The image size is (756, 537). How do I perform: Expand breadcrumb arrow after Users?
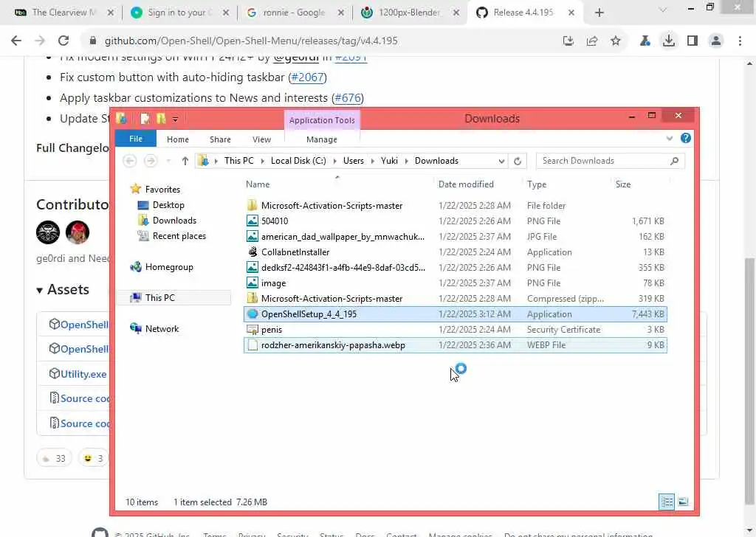click(372, 161)
